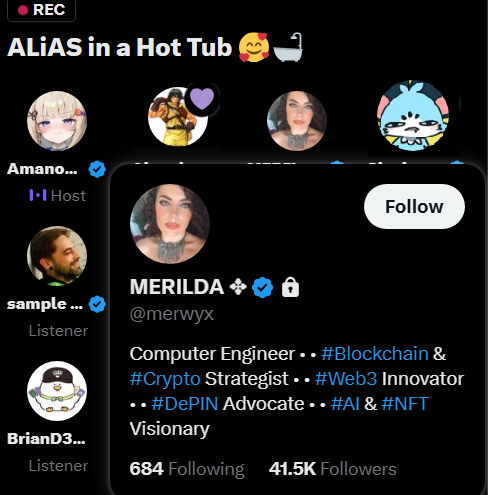This screenshot has height=495, width=488.
Task: Click the REC recording indicator
Action: [x=42, y=10]
